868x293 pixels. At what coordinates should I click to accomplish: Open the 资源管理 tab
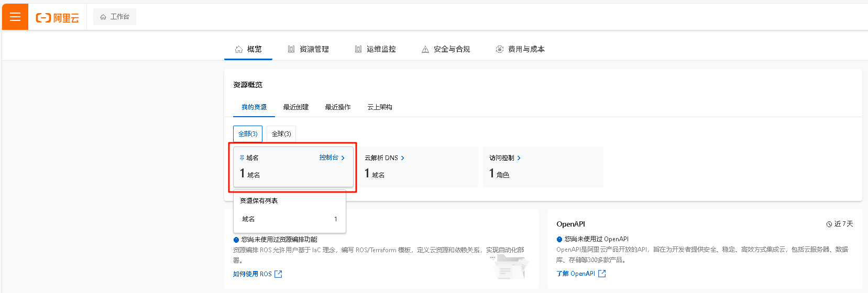tap(308, 49)
